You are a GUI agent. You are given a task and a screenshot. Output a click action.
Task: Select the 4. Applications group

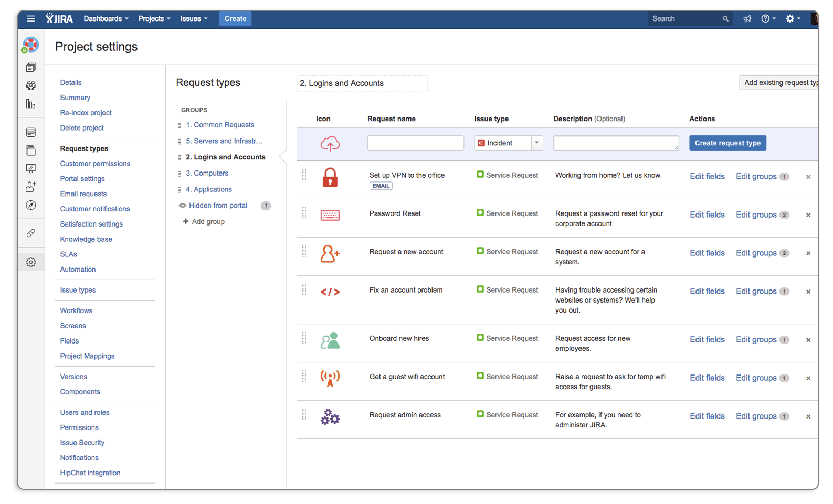pyautogui.click(x=208, y=190)
